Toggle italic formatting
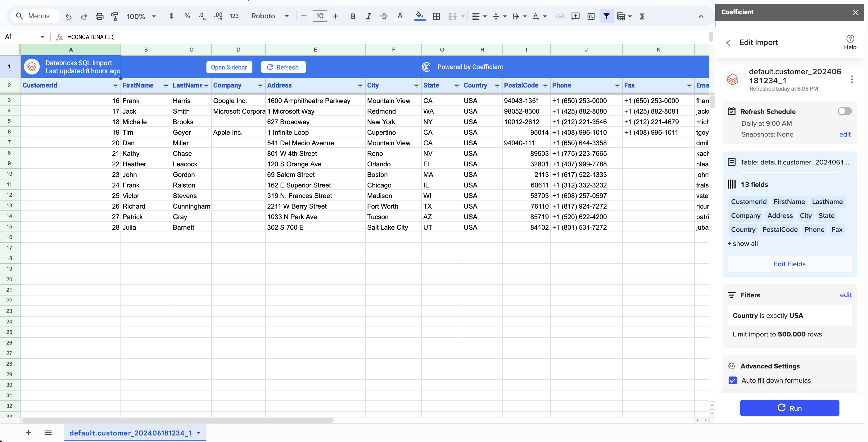Viewport: 868px width, 442px height. tap(368, 16)
